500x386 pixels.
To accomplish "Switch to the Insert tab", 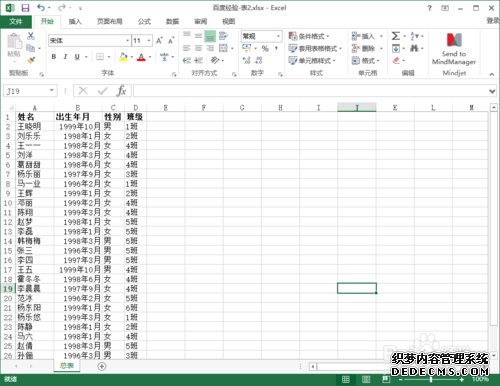I will (x=75, y=22).
